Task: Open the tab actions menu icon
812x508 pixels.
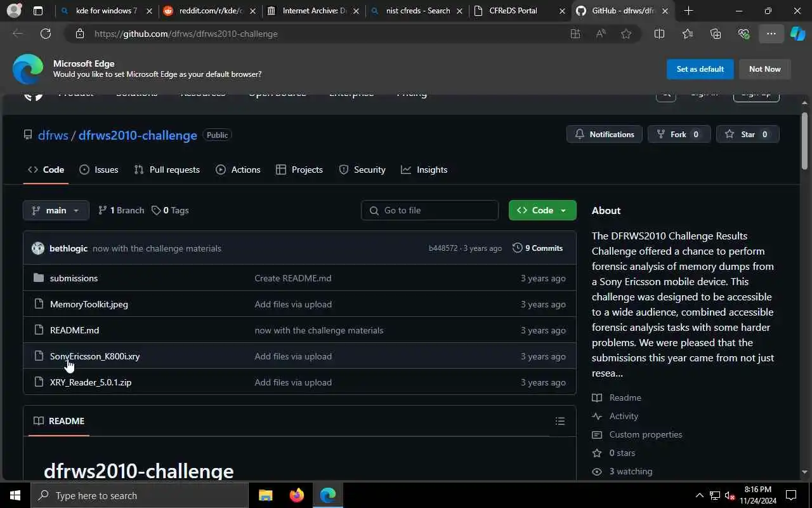Action: [38, 11]
